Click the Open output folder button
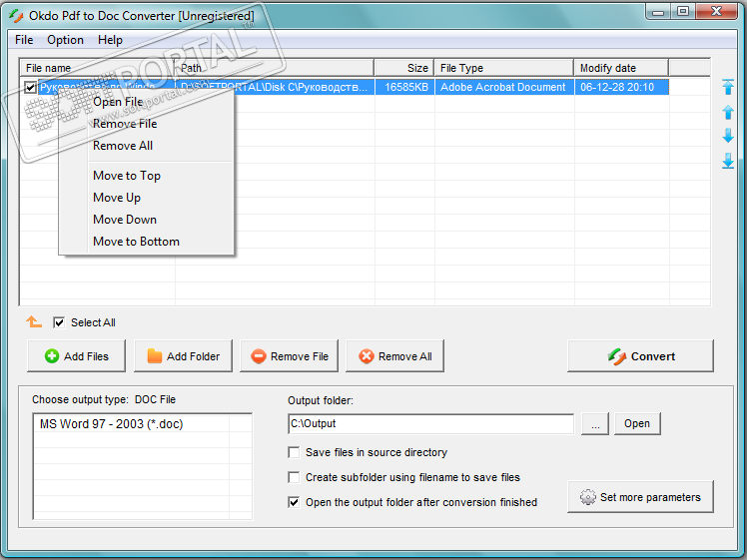The image size is (747, 560). point(637,424)
